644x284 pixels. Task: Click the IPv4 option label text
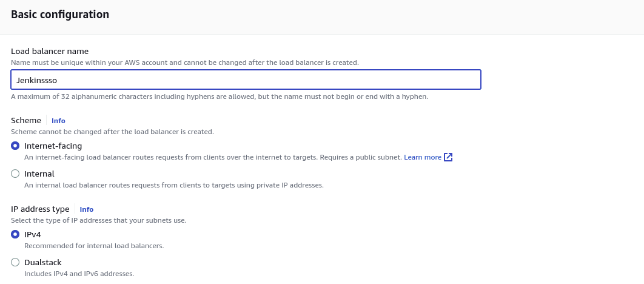coord(33,234)
